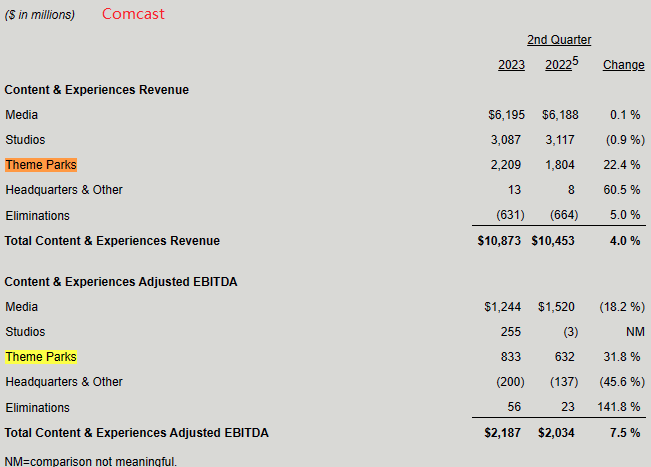The height and width of the screenshot is (467, 651).
Task: Click the 4.0 % total revenue change
Action: click(625, 241)
